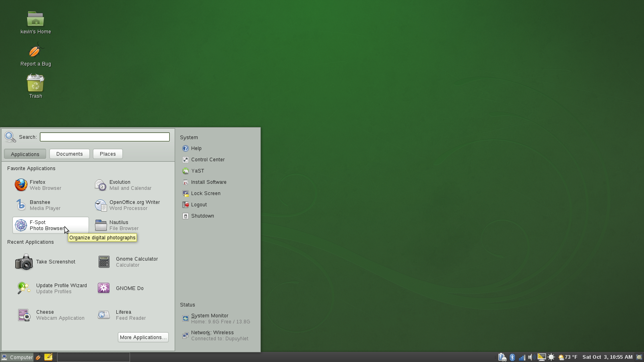Open Nautilus File Browser
The width and height of the screenshot is (644, 362).
121,225
